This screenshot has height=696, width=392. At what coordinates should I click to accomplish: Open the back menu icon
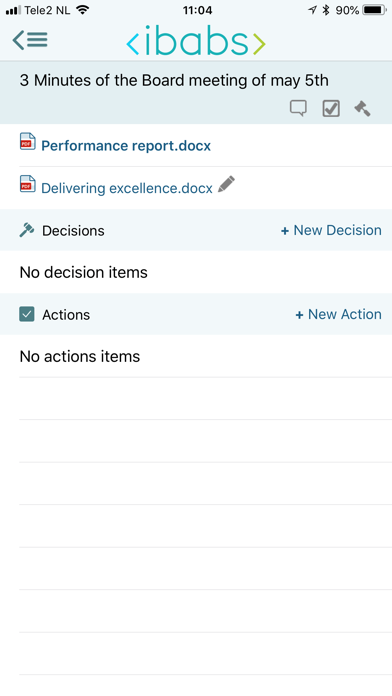[x=30, y=40]
